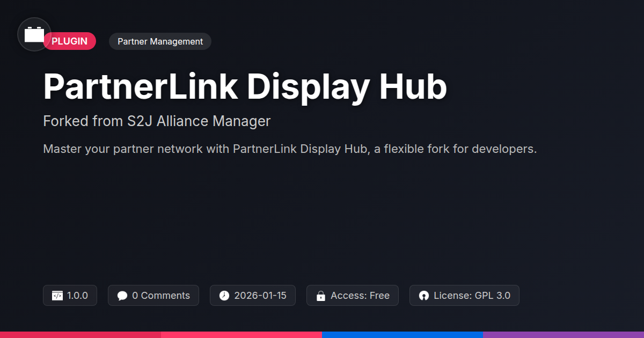Click the 'License: GPL 3.0' label
The width and height of the screenshot is (644, 338).
click(x=472, y=296)
